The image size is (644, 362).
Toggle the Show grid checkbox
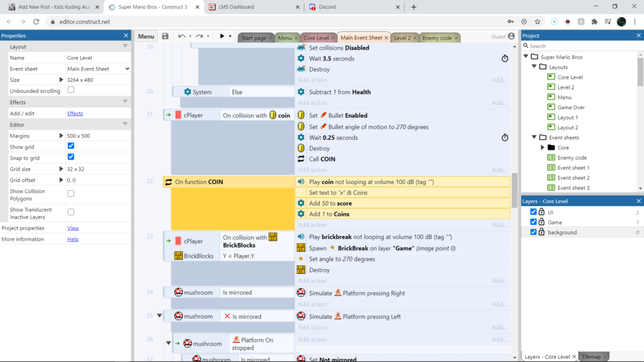(x=71, y=146)
